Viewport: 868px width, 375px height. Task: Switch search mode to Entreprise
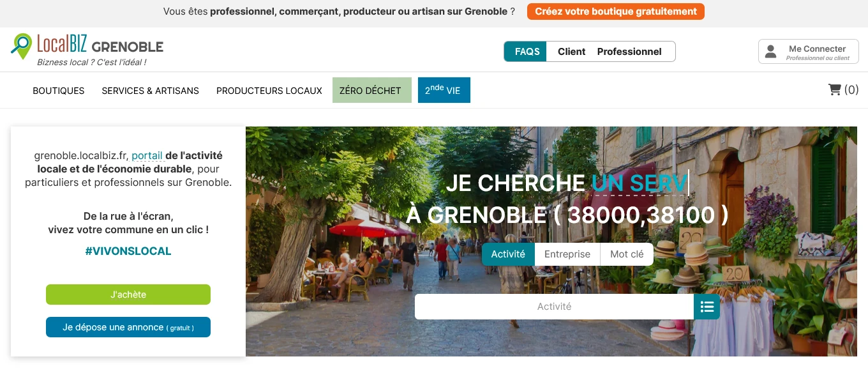tap(567, 254)
